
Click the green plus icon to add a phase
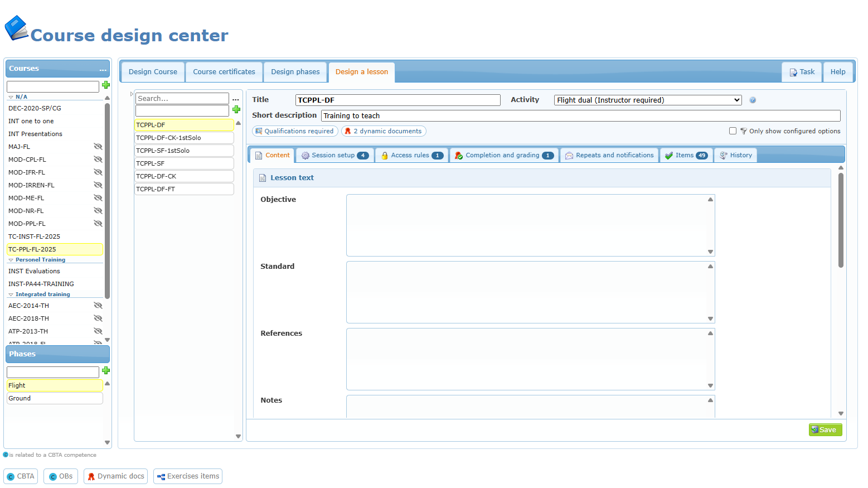[x=106, y=370]
